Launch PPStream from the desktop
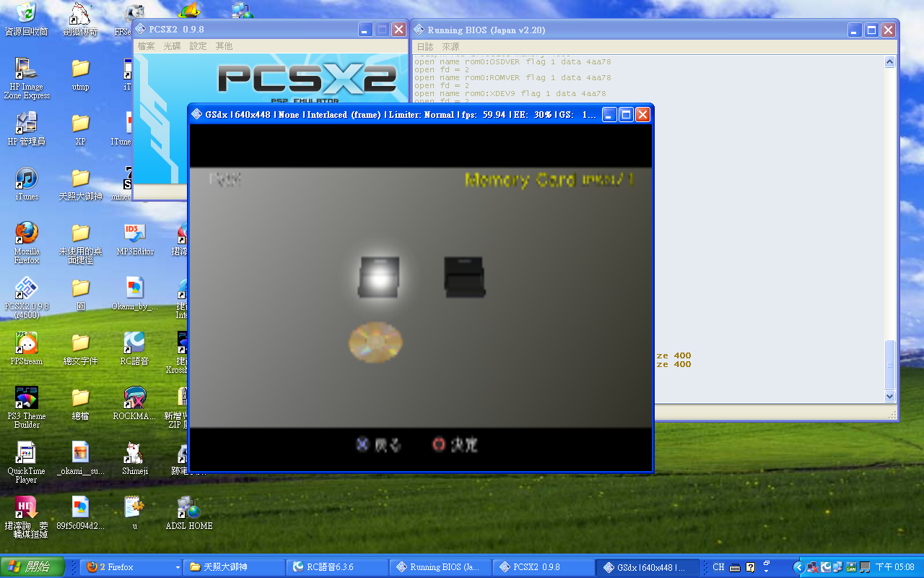This screenshot has width=924, height=578. coord(27,348)
